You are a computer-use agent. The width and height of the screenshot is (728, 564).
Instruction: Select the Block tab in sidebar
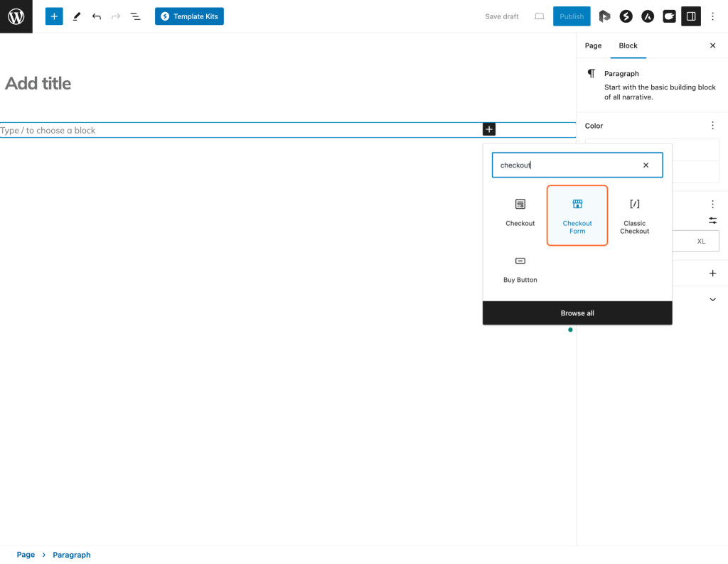[628, 45]
